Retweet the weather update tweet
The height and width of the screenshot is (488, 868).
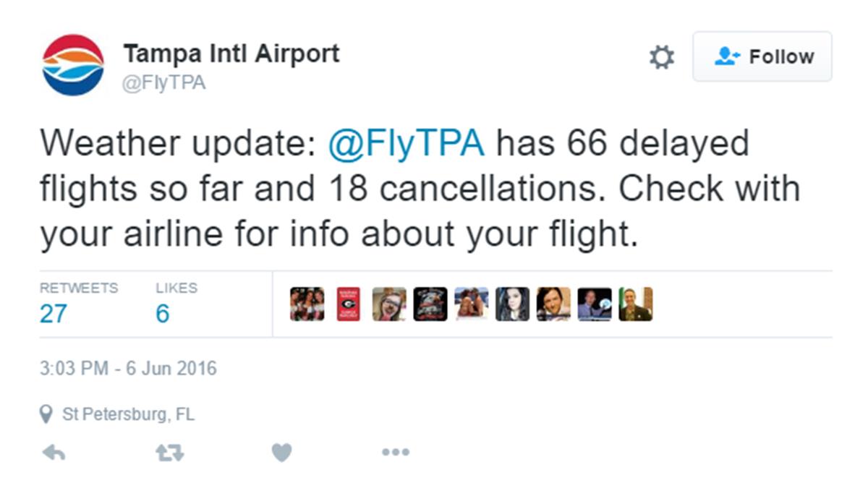[170, 453]
